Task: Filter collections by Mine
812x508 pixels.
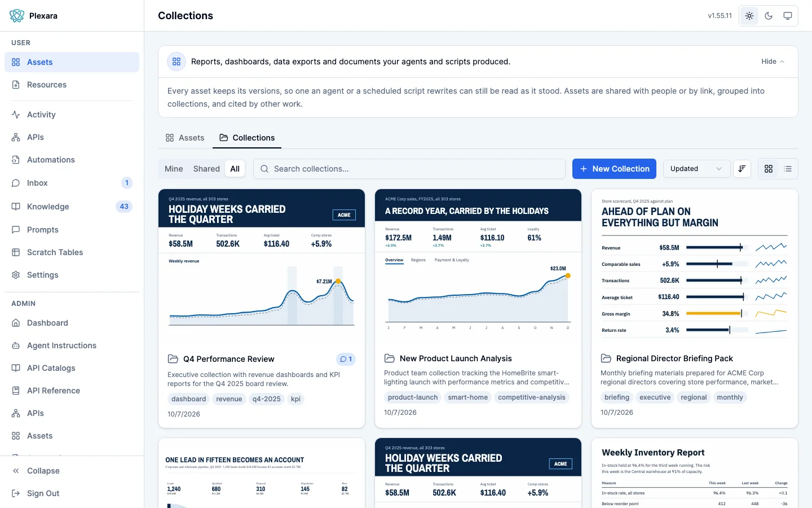Action: click(174, 169)
